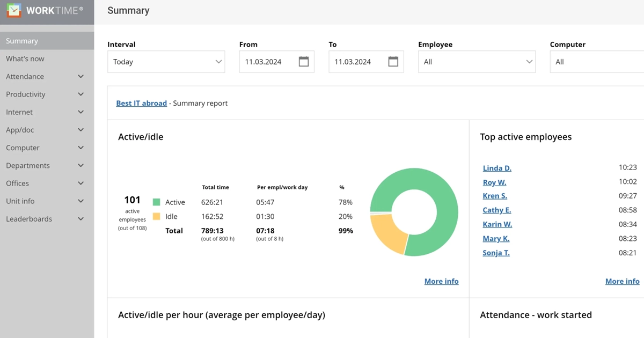
Task: Expand the Leaderboards chevron
Action: point(81,219)
